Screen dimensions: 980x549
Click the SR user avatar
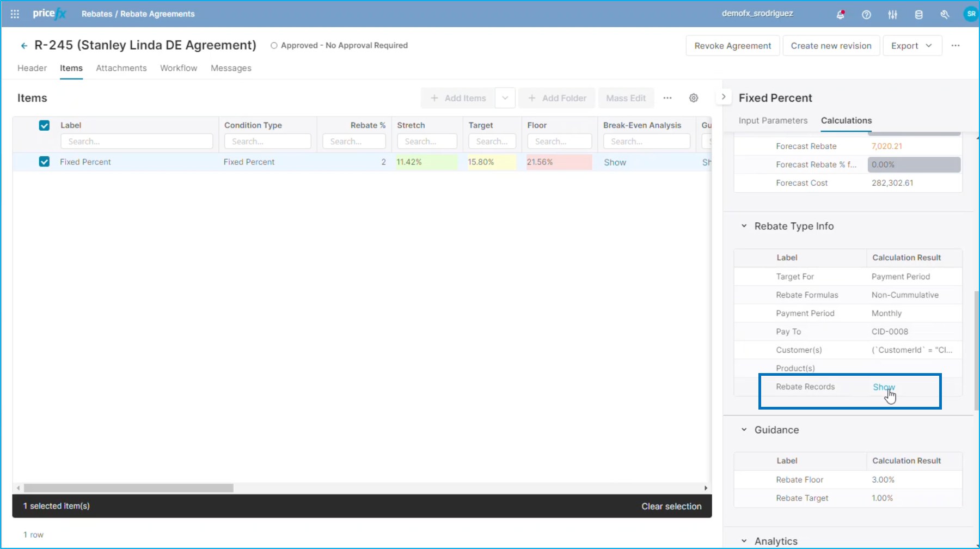pyautogui.click(x=971, y=14)
